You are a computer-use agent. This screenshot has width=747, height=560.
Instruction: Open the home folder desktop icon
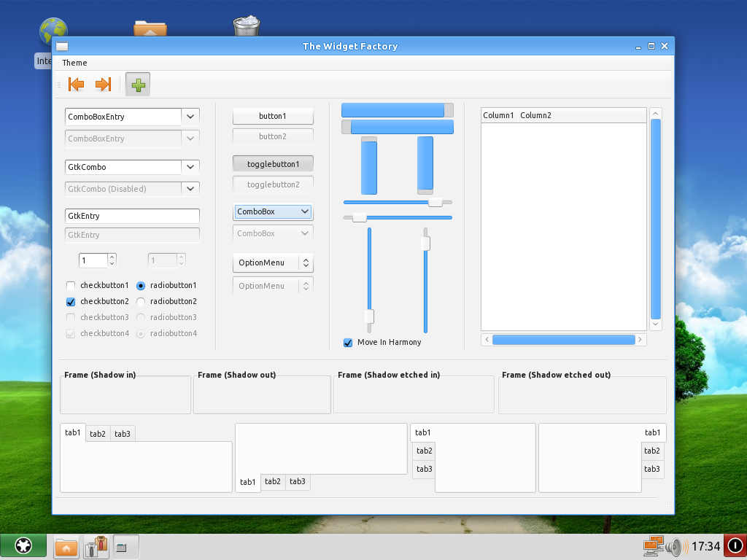tap(150, 28)
